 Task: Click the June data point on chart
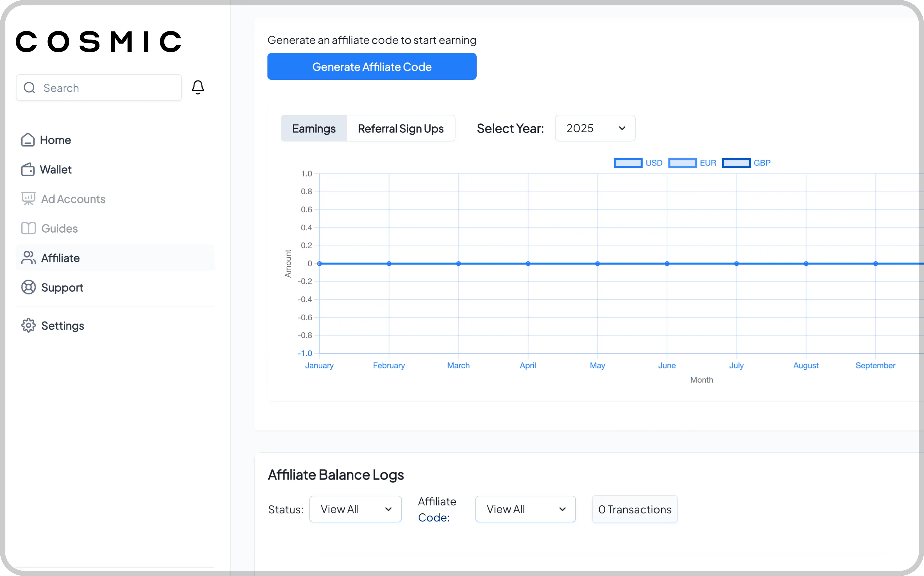coord(667,264)
